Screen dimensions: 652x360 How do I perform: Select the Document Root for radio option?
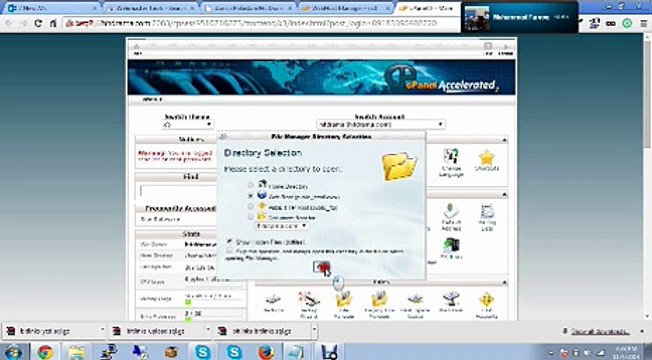click(250, 216)
